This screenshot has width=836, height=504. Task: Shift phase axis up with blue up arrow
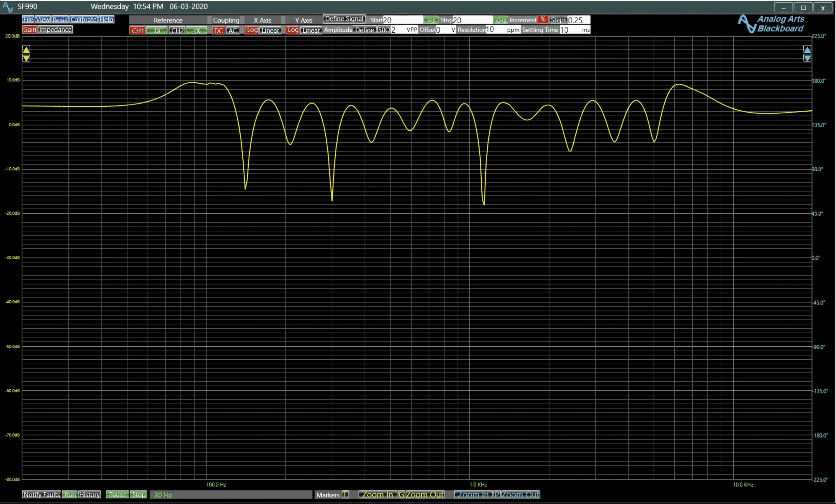coord(807,50)
